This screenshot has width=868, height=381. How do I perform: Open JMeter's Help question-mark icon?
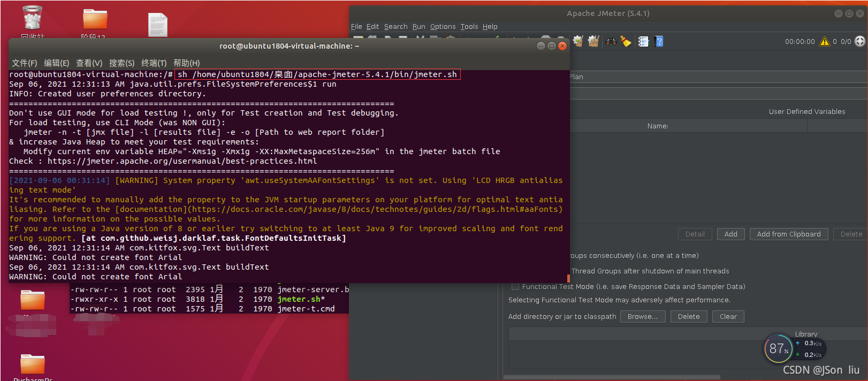[x=659, y=41]
